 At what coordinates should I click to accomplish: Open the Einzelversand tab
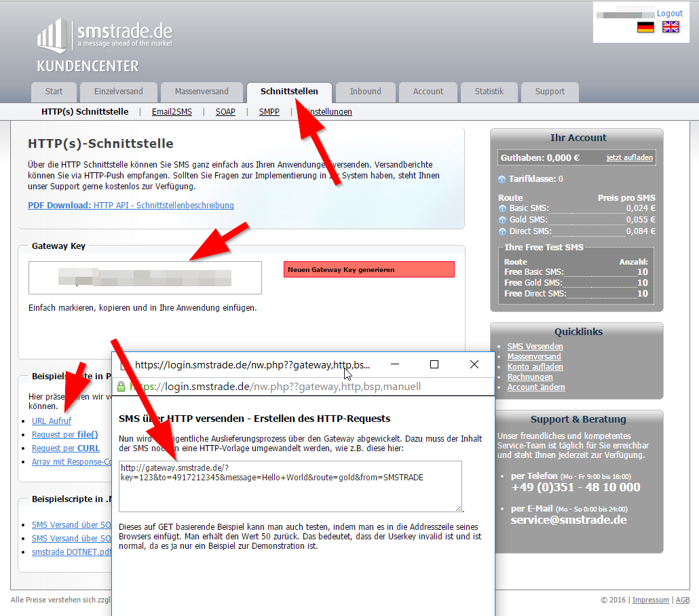tap(119, 92)
